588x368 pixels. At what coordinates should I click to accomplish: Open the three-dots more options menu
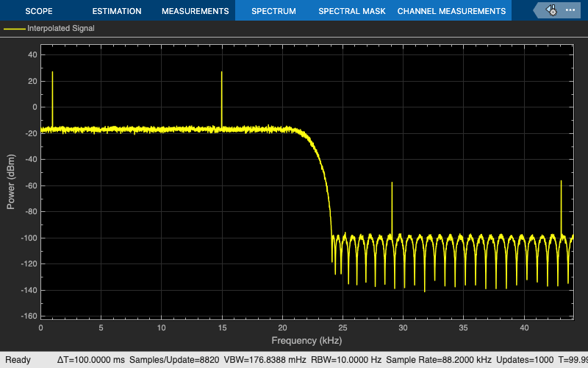pos(570,10)
